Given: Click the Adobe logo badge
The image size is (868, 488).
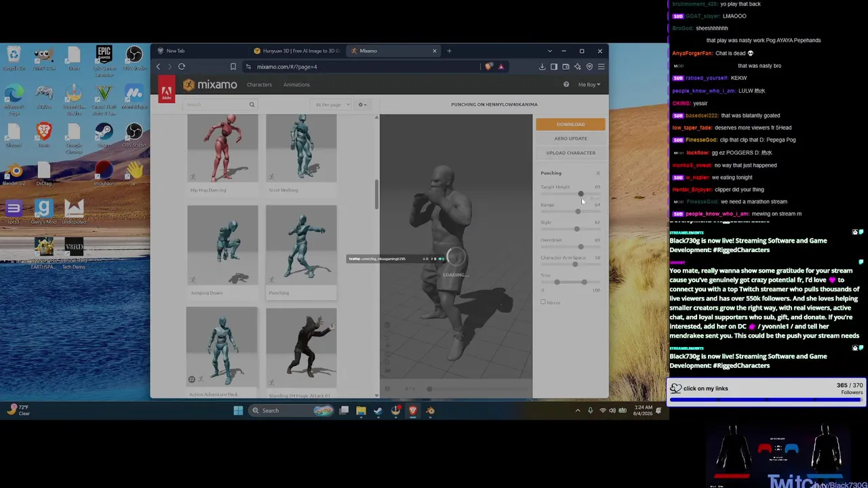Looking at the screenshot, I should click(166, 90).
